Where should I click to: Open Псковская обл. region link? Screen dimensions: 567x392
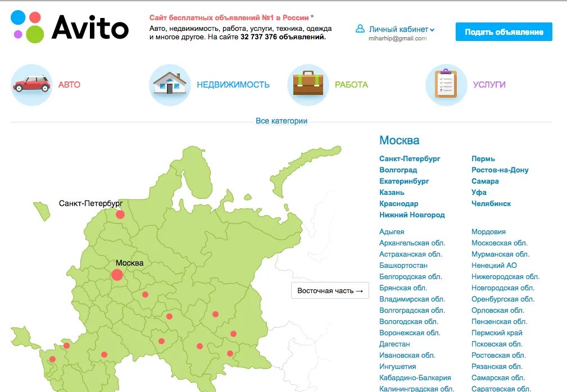point(497,344)
